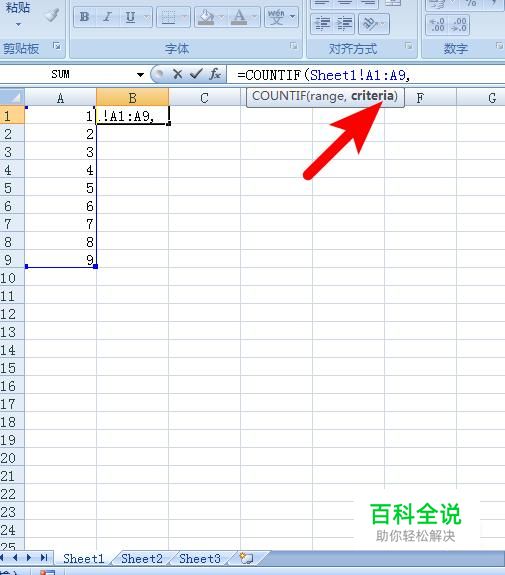505x575 pixels.
Task: Expand the borders dropdown arrow
Action: pos(184,17)
